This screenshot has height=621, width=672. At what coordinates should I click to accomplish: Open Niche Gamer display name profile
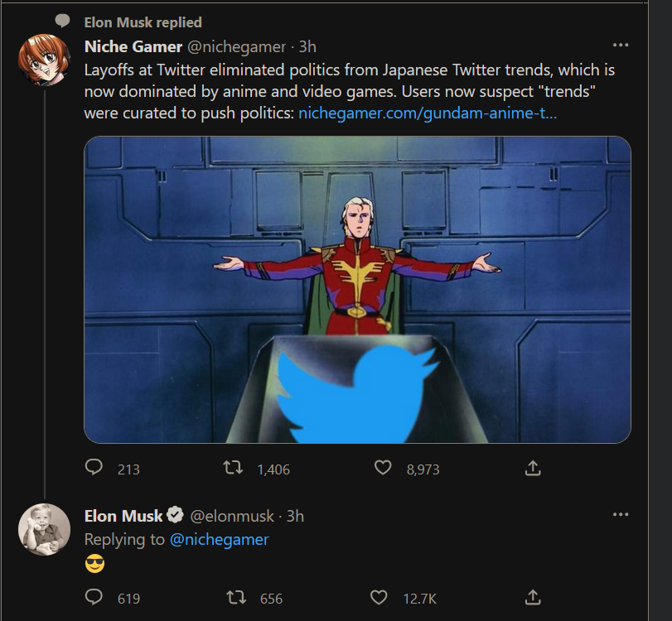click(x=133, y=46)
